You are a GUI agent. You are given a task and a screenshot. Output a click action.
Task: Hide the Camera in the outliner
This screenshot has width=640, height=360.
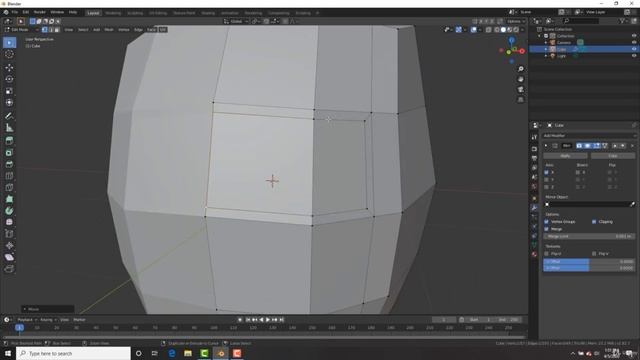click(634, 42)
